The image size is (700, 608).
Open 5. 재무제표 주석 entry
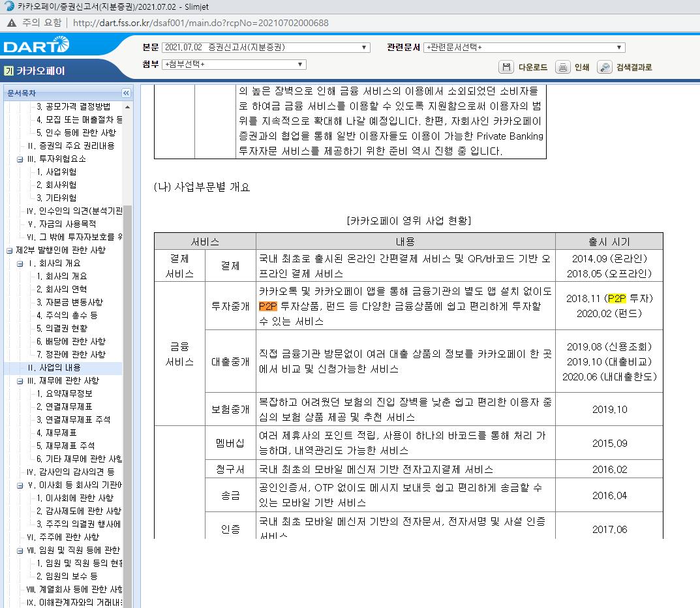[65, 446]
